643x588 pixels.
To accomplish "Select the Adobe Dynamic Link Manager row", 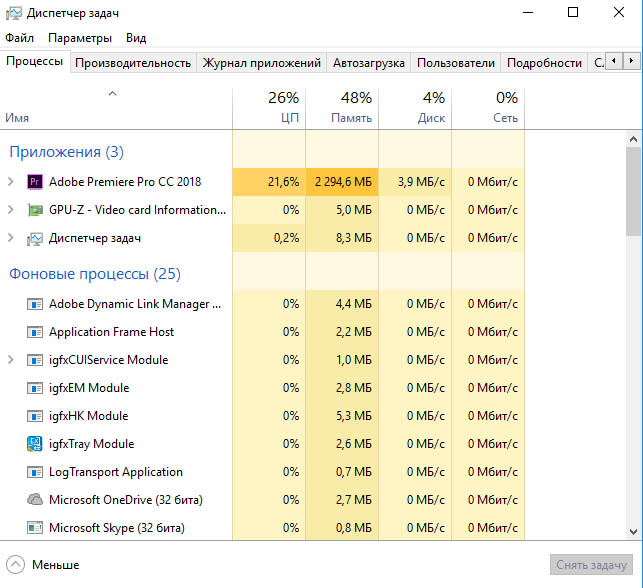I will (262, 304).
